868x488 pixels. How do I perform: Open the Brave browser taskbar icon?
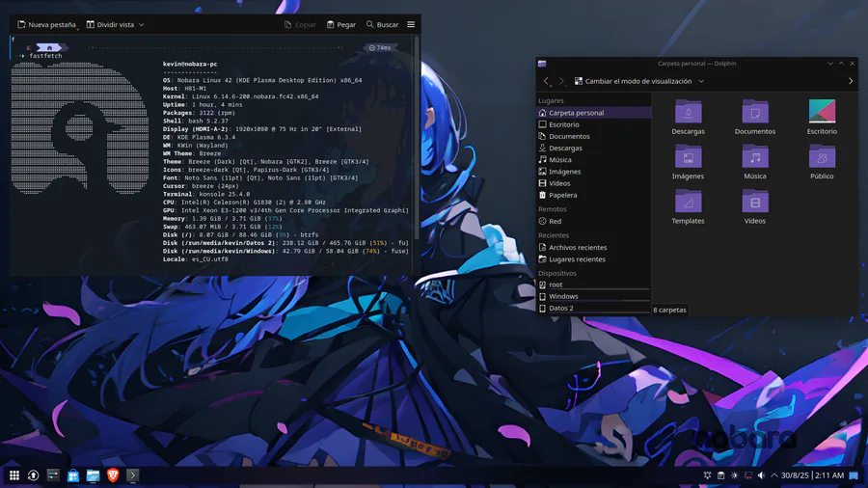coord(113,475)
